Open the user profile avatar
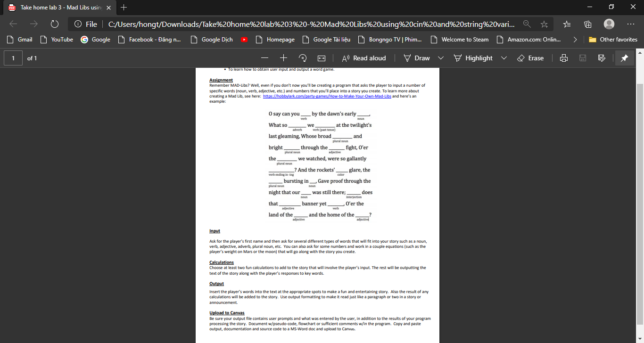Image resolution: width=644 pixels, height=343 pixels. (x=609, y=24)
